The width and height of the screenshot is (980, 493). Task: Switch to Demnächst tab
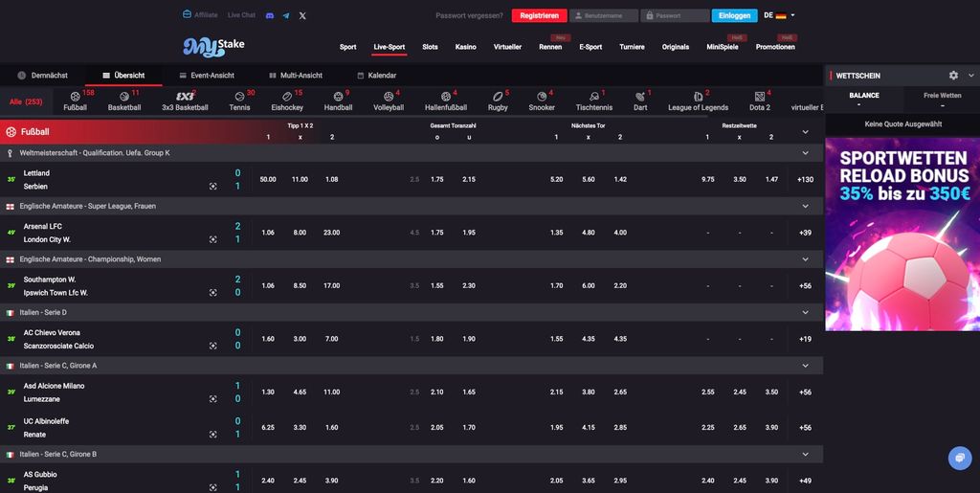[x=42, y=75]
